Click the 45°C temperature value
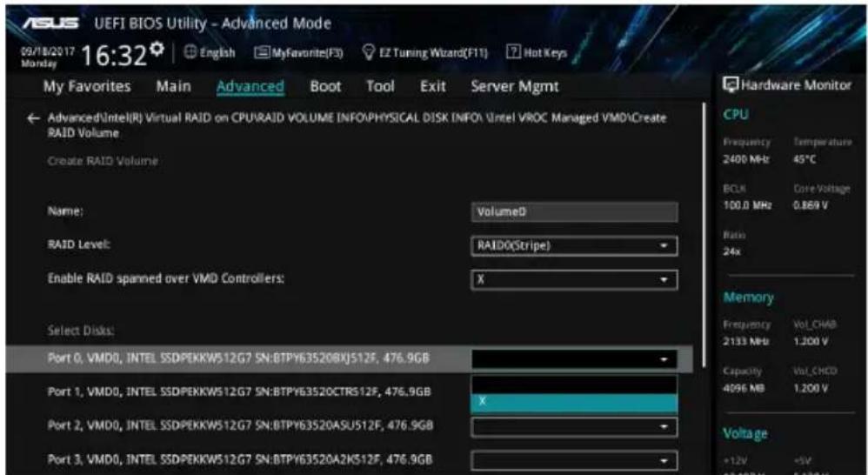The height and width of the screenshot is (475, 868). tap(805, 159)
